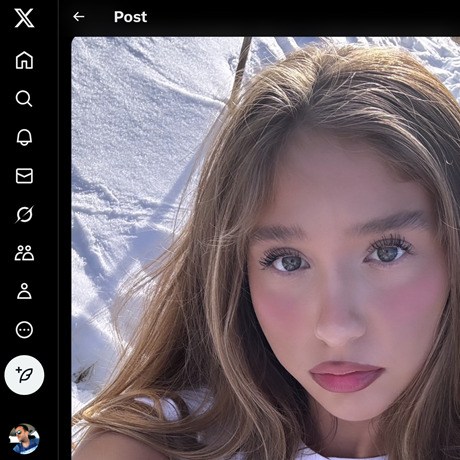This screenshot has height=460, width=460.
Task: Launch Grok from the sidebar
Action: [24, 214]
